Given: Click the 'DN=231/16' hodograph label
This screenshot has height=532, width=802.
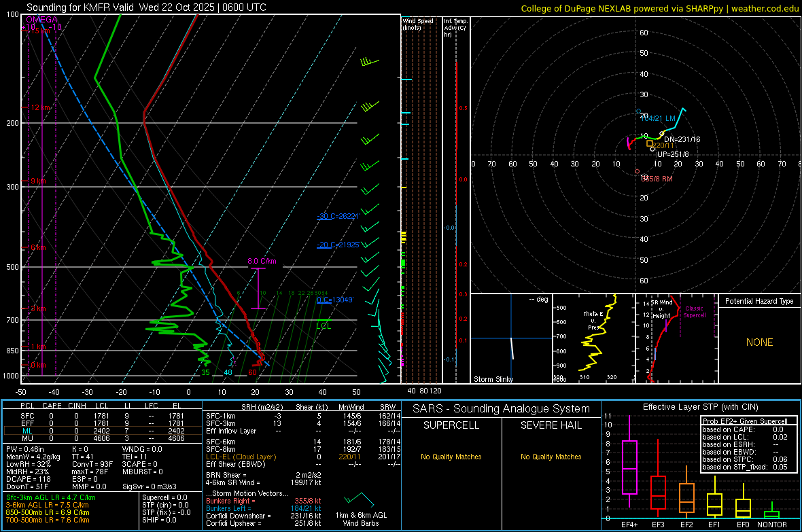Looking at the screenshot, I should pos(682,139).
